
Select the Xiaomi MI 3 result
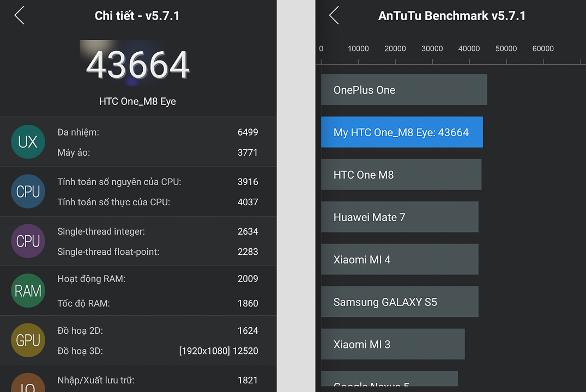click(393, 344)
